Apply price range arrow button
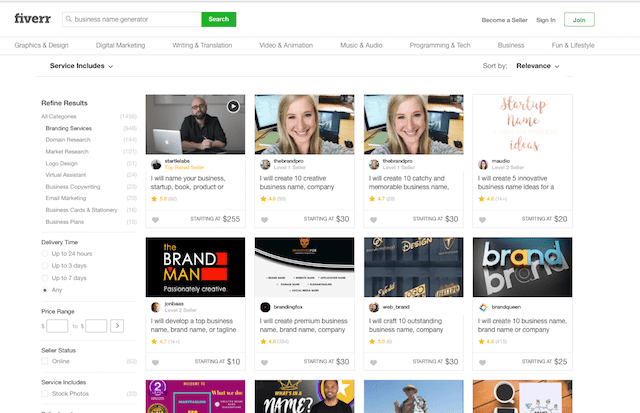This screenshot has width=640, height=413. [117, 326]
